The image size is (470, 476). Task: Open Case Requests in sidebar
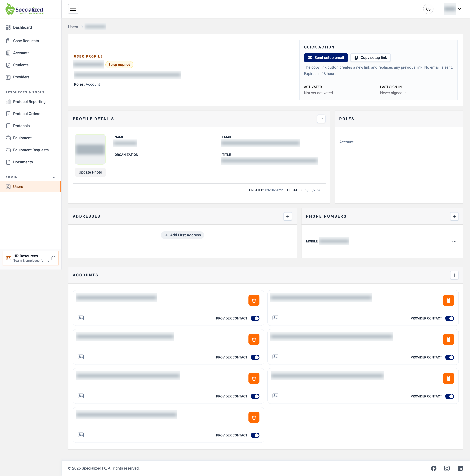click(31, 41)
